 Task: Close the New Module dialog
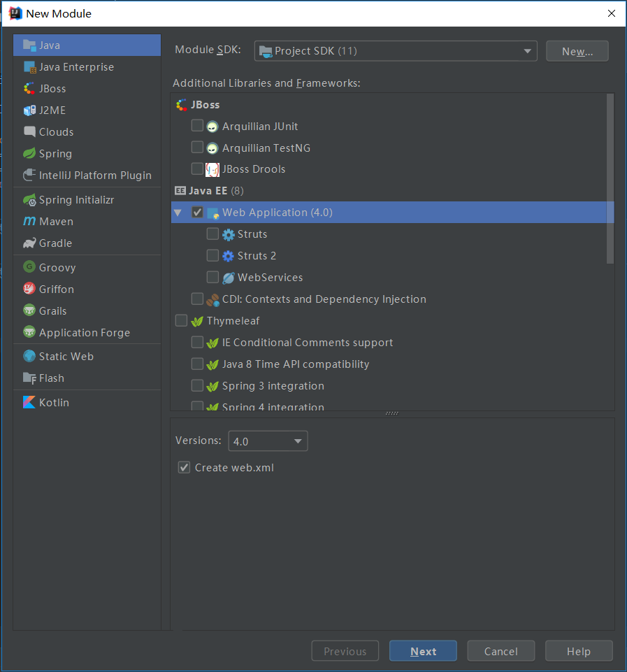612,13
